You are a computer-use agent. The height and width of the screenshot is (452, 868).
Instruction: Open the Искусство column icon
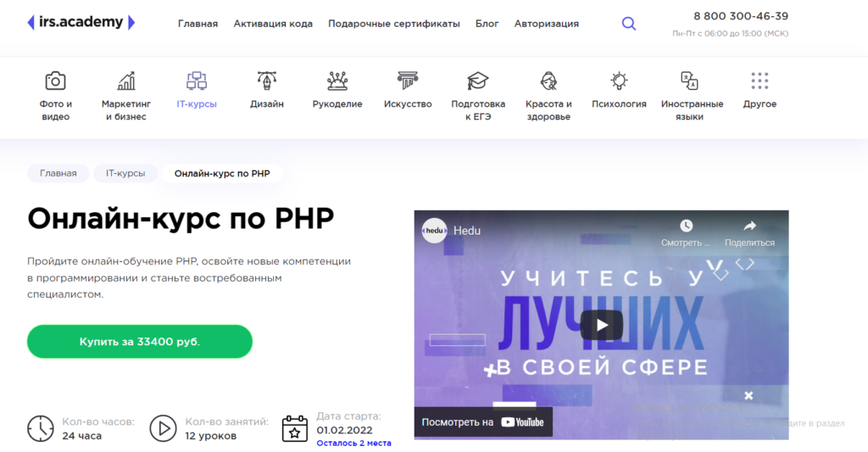408,81
